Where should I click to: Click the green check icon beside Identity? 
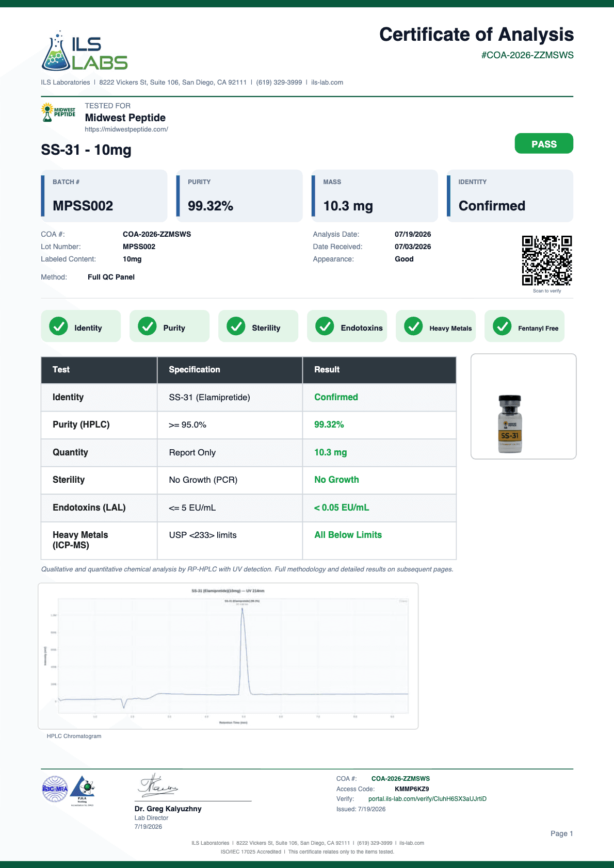(x=58, y=326)
